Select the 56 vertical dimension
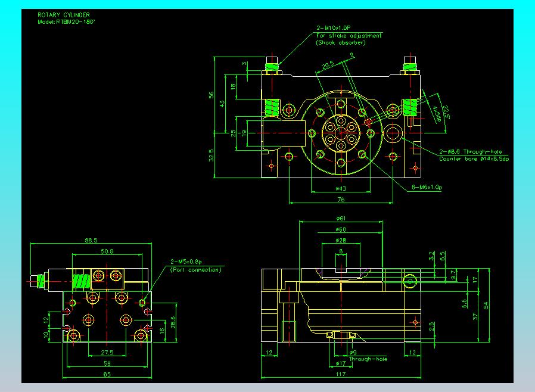This screenshot has width=535, height=392. click(211, 95)
